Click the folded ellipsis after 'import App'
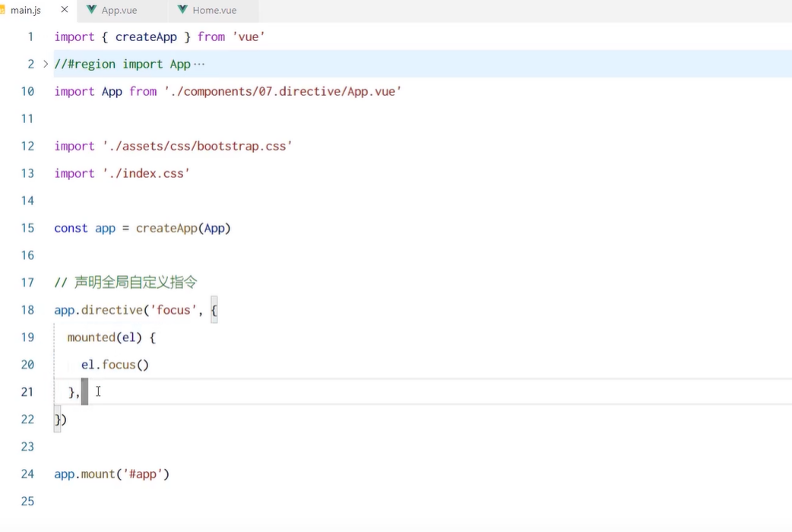Screen dimensions: 792x532 (199, 64)
